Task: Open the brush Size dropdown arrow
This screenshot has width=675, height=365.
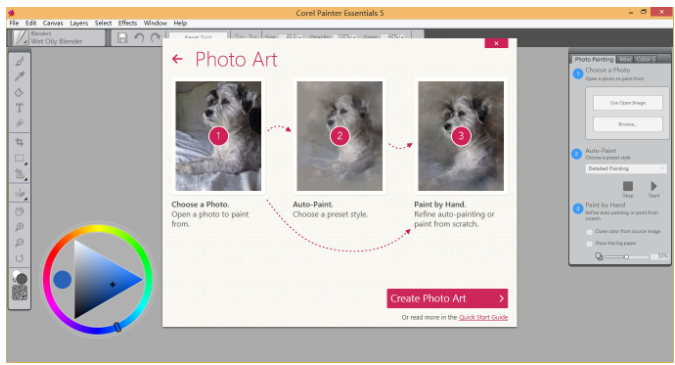Action: point(300,37)
